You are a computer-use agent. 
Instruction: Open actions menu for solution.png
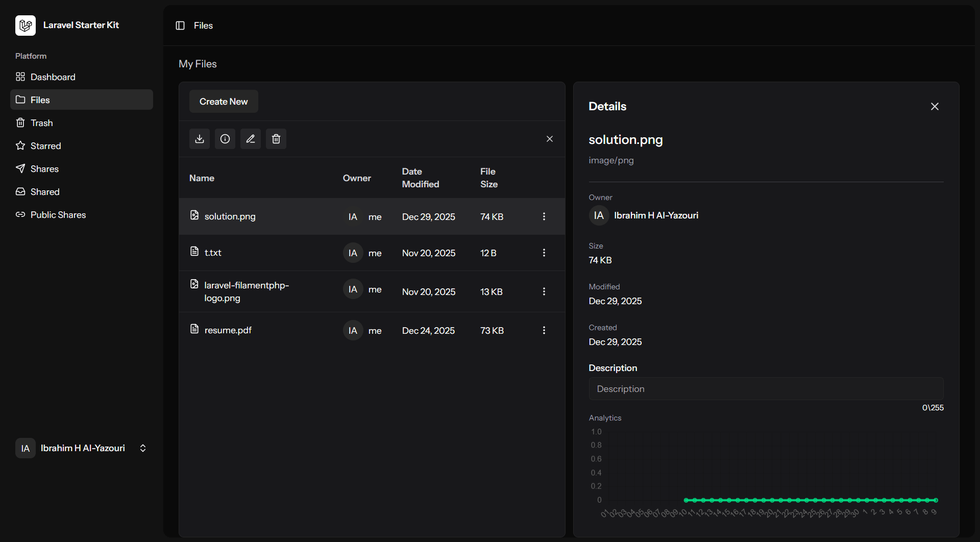[544, 216]
